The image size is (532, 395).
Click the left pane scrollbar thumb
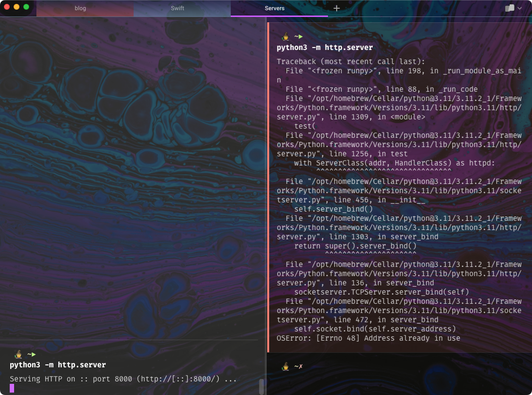[x=261, y=387]
